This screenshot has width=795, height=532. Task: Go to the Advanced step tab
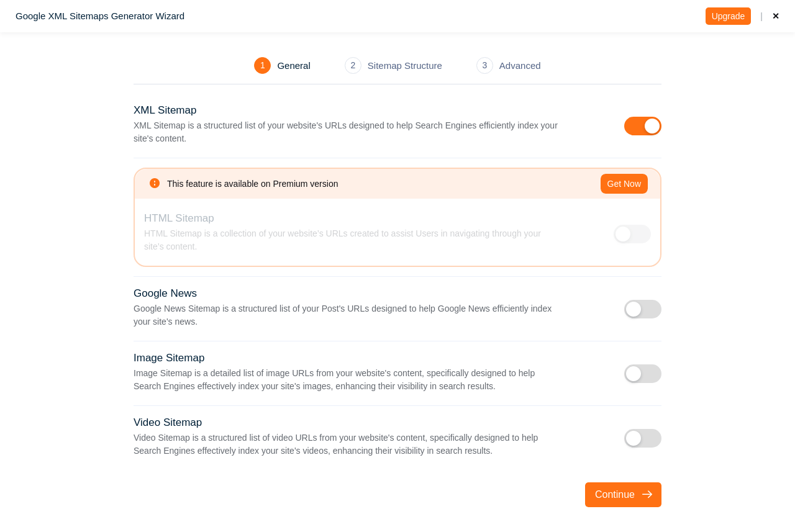(519, 66)
